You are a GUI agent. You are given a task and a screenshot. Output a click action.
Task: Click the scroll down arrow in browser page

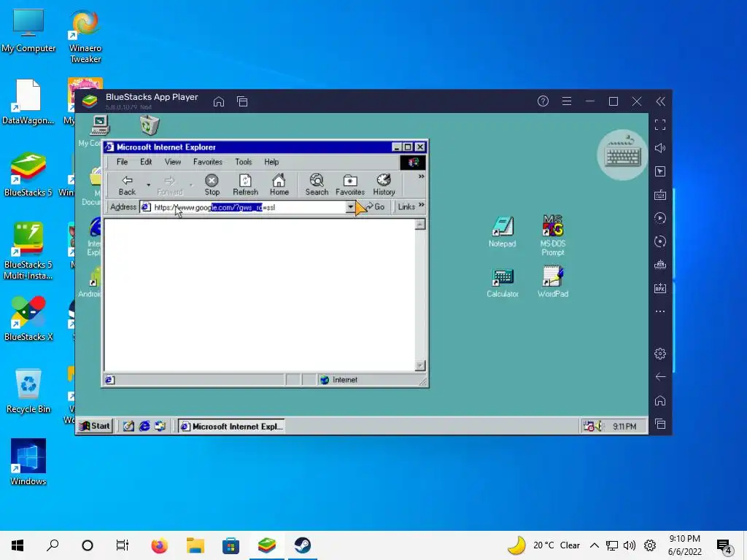(x=419, y=366)
